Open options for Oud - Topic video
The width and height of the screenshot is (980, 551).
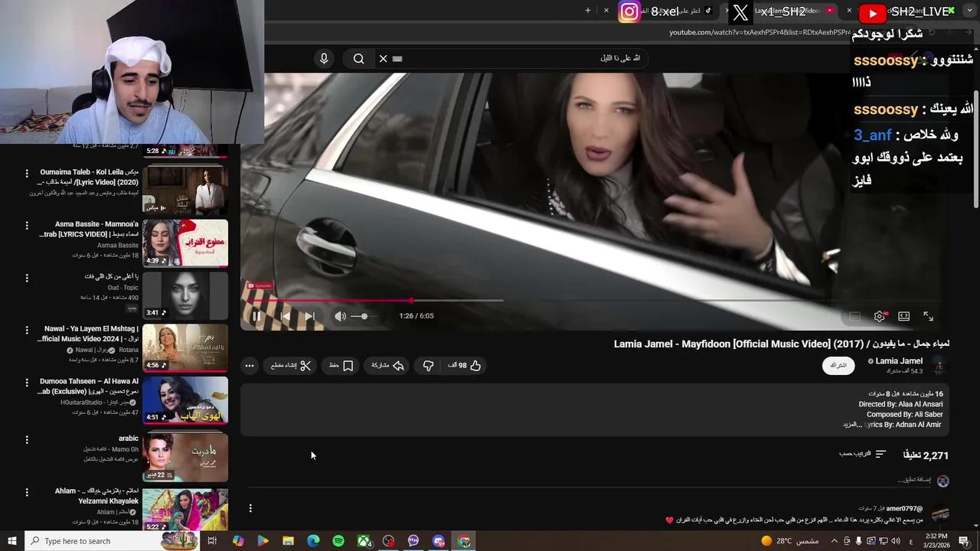click(x=27, y=277)
